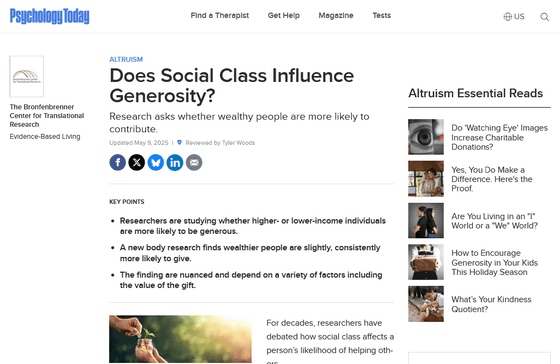
Task: Click thumbnail for Encourage Generosity article
Action: (426, 262)
